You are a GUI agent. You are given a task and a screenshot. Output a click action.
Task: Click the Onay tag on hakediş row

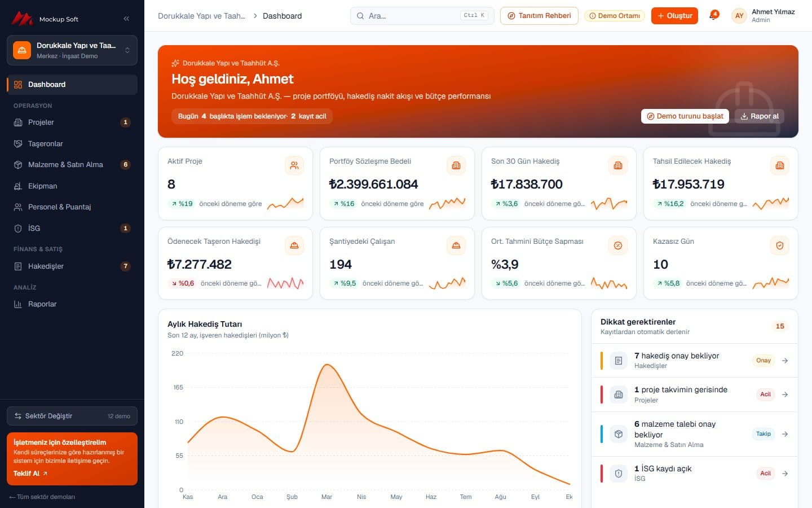click(x=764, y=361)
